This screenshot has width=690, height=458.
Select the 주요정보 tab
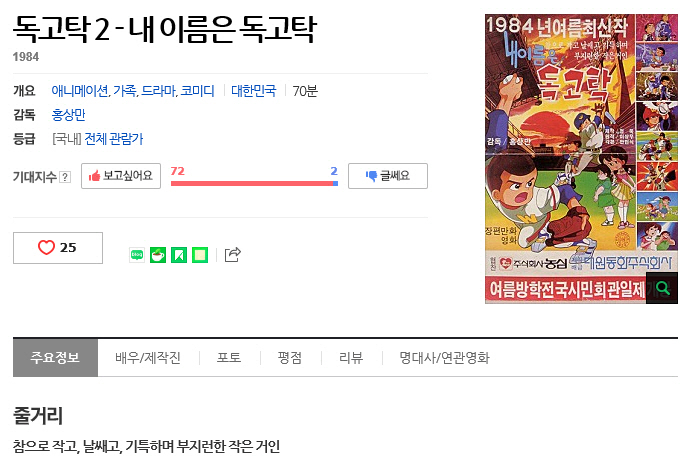55,357
